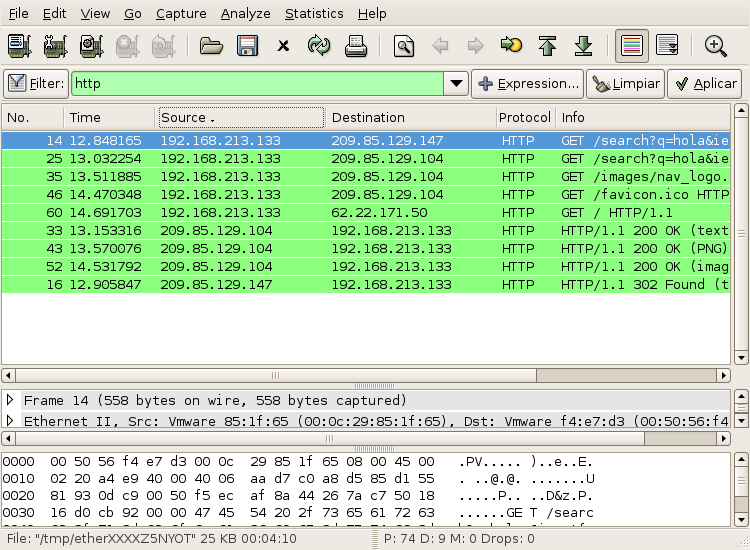Image resolution: width=750 pixels, height=550 pixels.
Task: Go forward in packet history arrow
Action: click(475, 46)
